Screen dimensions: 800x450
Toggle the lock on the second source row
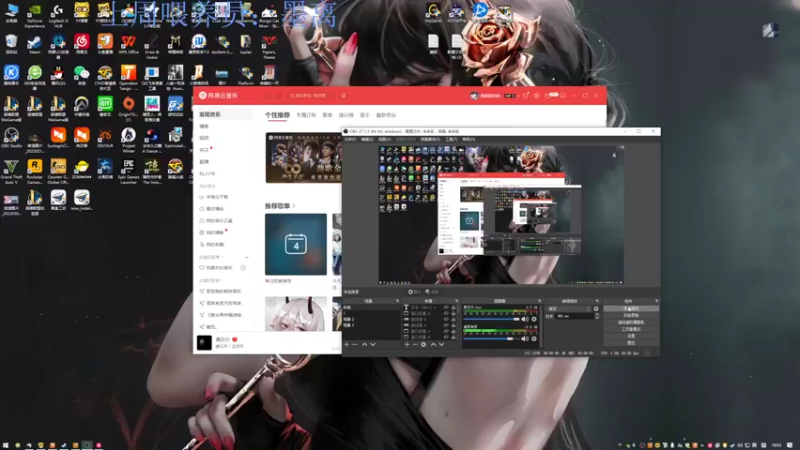point(453,313)
